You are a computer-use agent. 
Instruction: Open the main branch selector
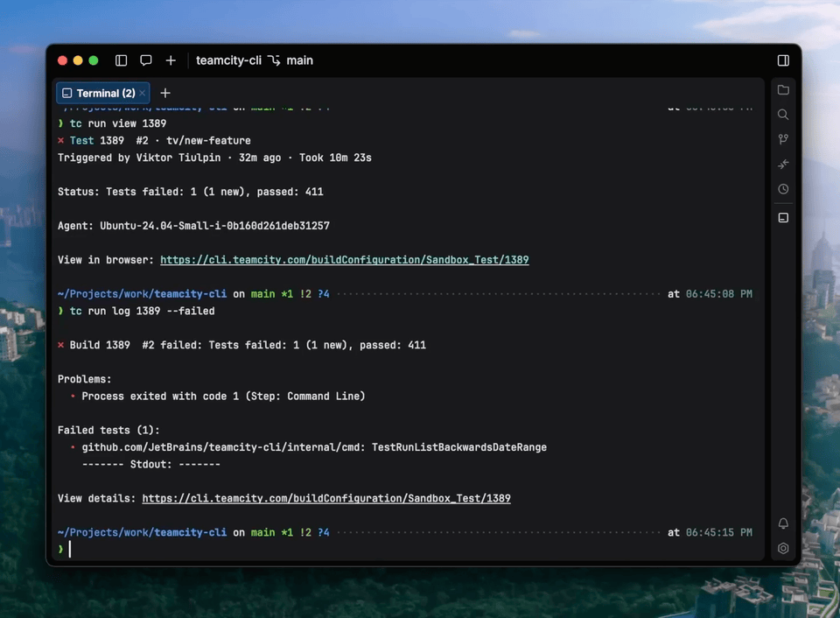point(291,60)
